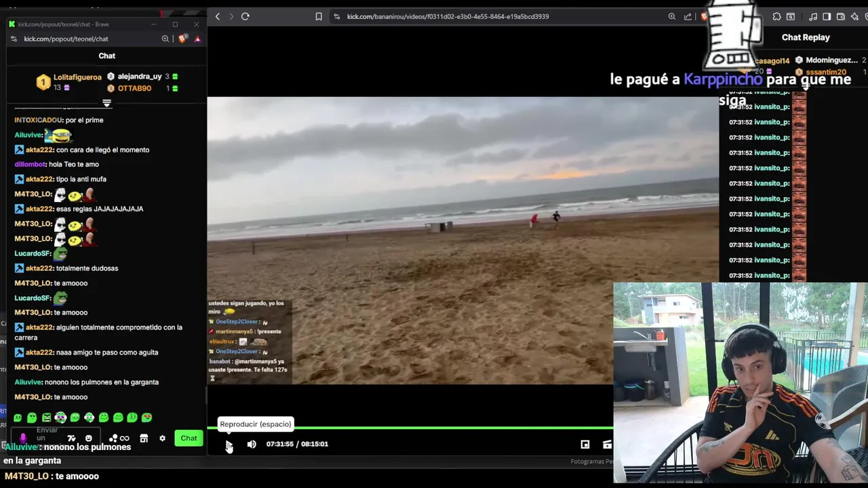Open the Kick shop storefront icon
The height and width of the screenshot is (488, 868).
click(144, 439)
